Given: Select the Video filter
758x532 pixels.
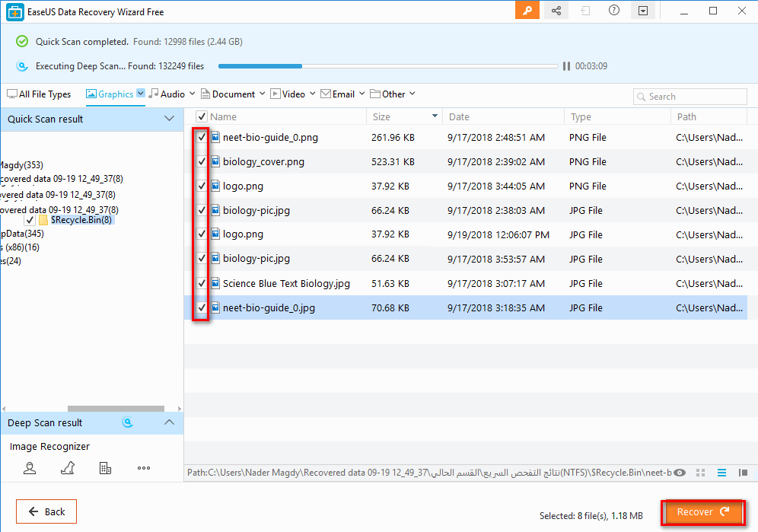Looking at the screenshot, I should point(288,94).
